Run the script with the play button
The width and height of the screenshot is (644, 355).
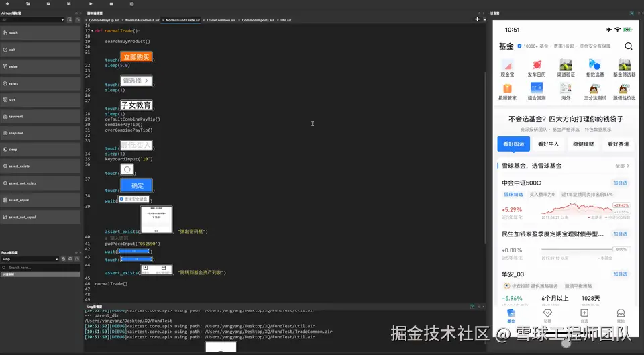click(x=91, y=4)
